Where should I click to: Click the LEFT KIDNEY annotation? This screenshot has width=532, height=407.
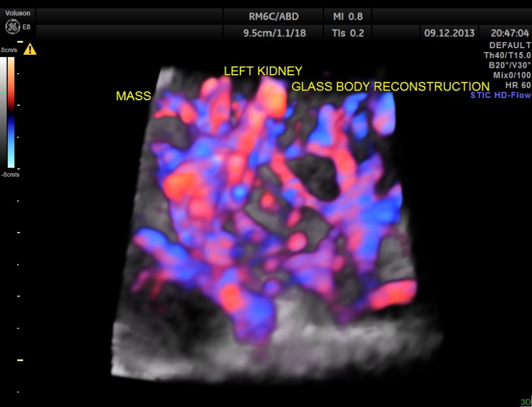coord(263,71)
